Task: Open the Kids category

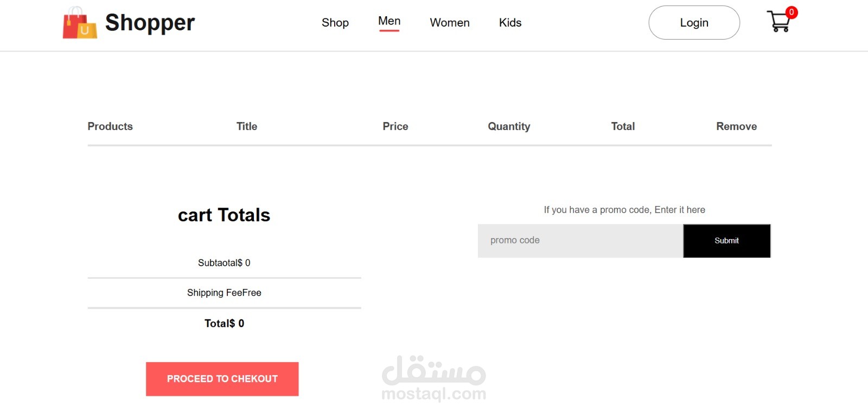Action: tap(510, 23)
